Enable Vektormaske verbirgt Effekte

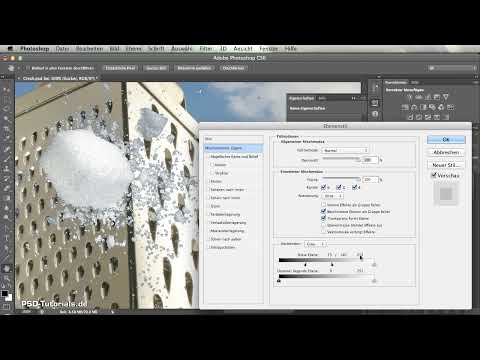click(x=323, y=232)
